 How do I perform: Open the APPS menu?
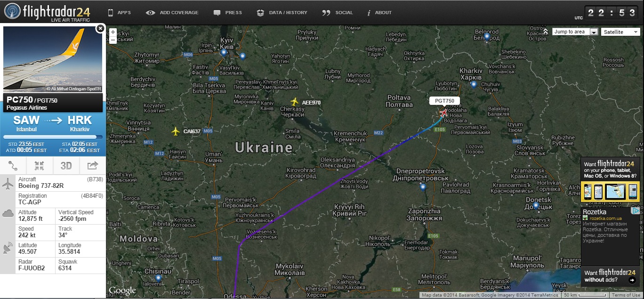point(120,13)
